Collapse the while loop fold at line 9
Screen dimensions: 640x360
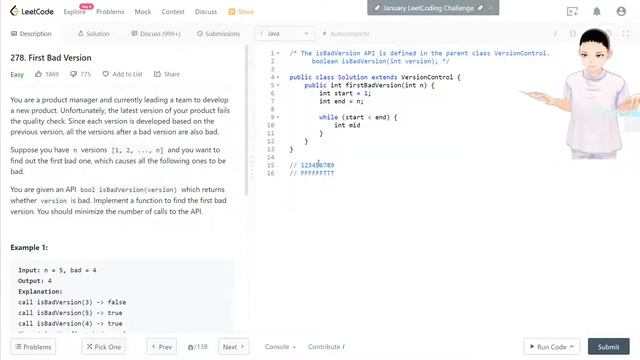pos(278,117)
